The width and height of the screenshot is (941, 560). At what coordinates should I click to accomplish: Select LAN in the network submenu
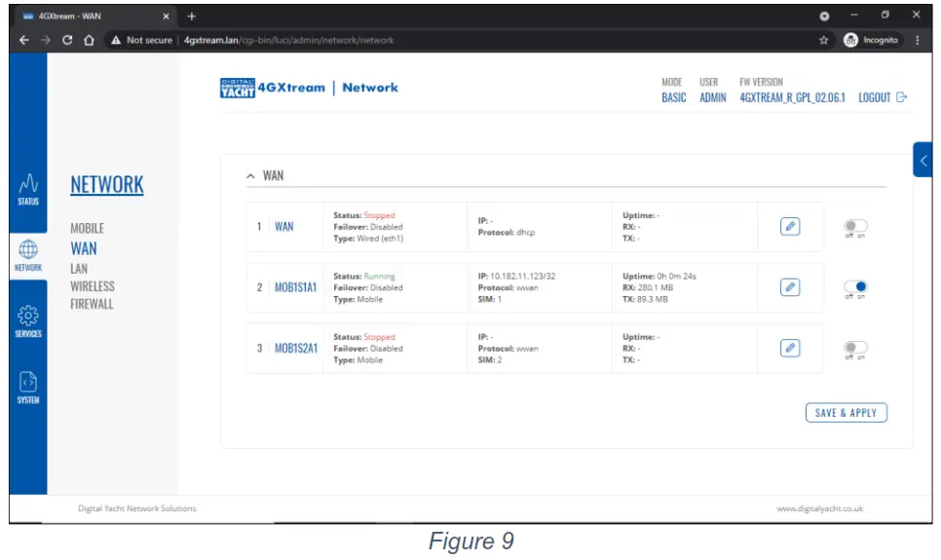point(79,268)
